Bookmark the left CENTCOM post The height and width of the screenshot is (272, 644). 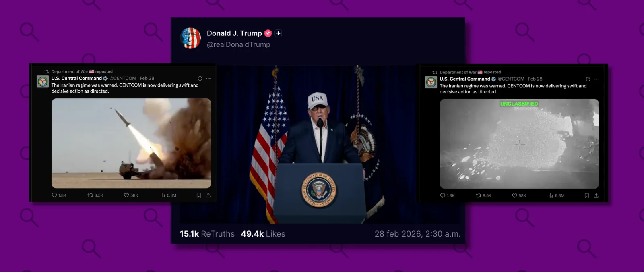[x=198, y=195]
